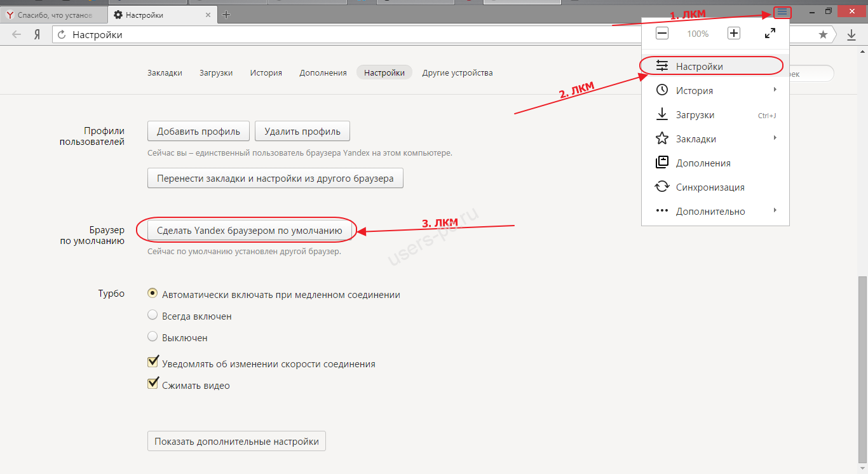Uncheck "Сжимать видео" checkbox
868x474 pixels.
click(x=153, y=384)
